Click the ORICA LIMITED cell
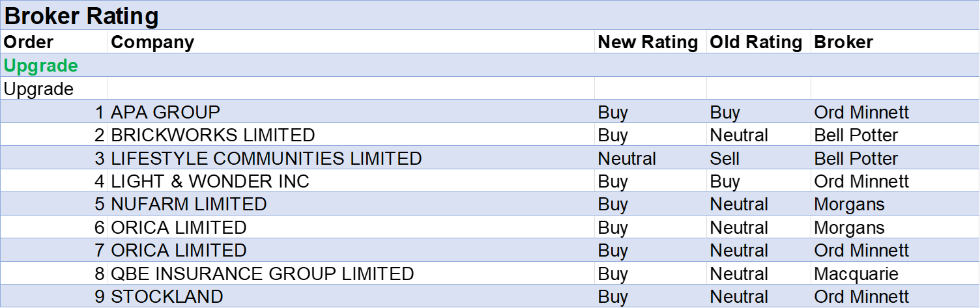 [179, 250]
